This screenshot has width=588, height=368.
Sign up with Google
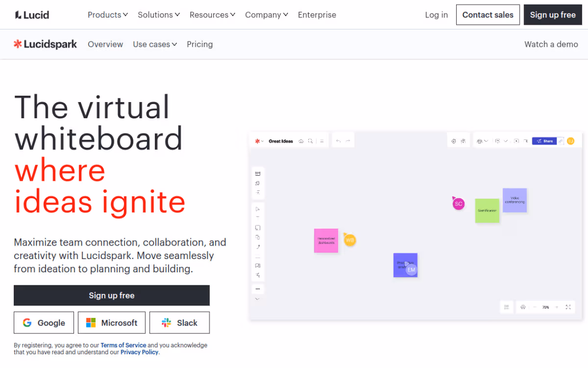44,323
